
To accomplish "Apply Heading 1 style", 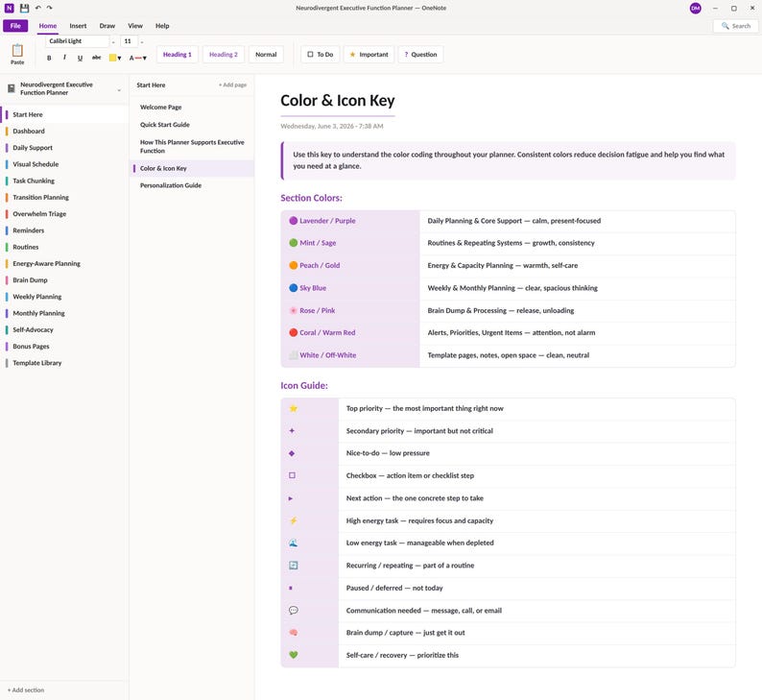I will click(x=178, y=55).
